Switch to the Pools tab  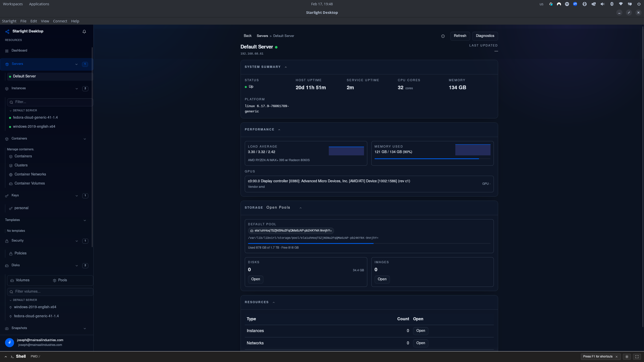coord(60,280)
